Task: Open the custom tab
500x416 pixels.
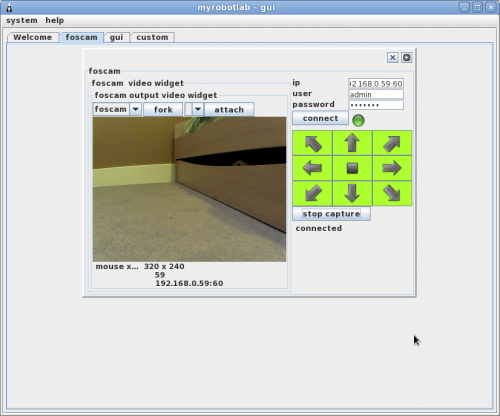Action: pos(152,37)
